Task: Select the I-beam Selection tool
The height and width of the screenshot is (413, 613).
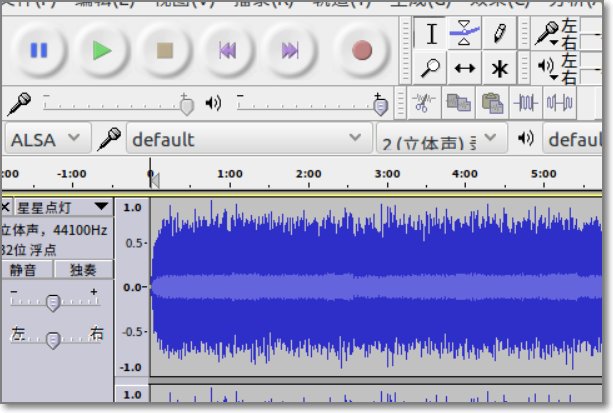Action: coord(431,33)
